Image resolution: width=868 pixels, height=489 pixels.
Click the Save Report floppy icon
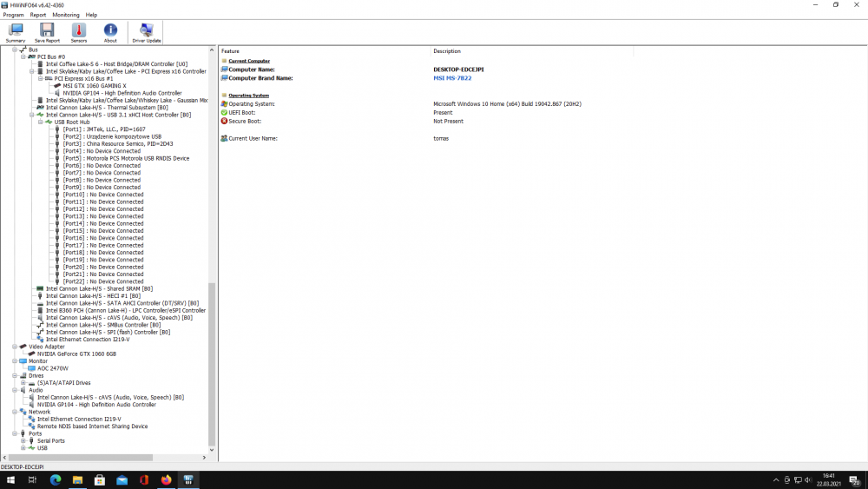[47, 31]
